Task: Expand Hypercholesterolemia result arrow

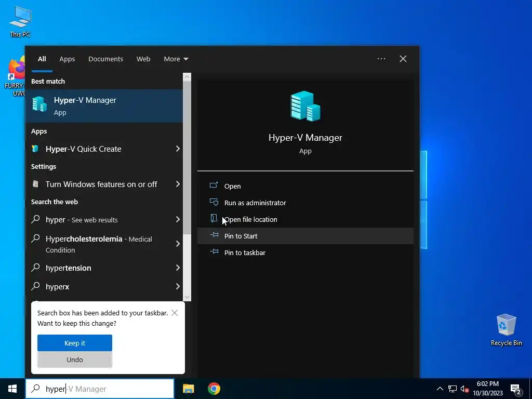Action: click(178, 244)
